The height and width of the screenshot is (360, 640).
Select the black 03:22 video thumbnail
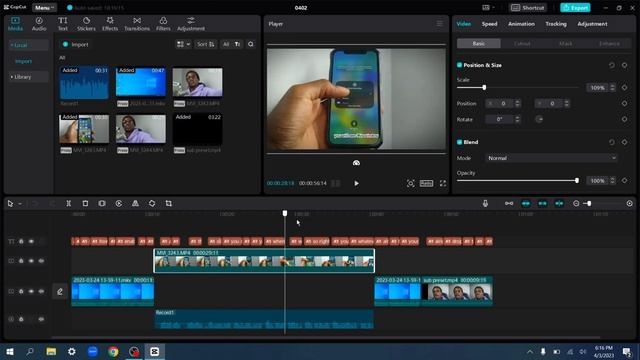click(198, 129)
